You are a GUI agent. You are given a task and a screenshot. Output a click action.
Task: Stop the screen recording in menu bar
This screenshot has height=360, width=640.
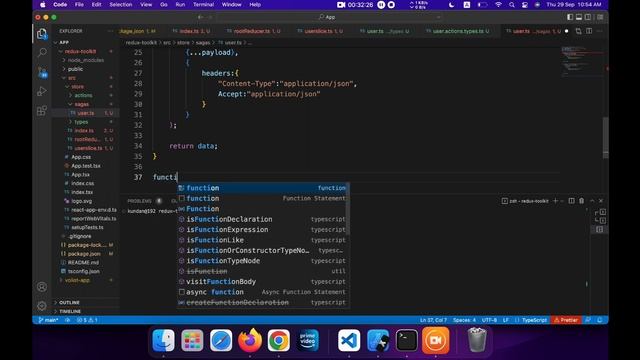tap(391, 5)
